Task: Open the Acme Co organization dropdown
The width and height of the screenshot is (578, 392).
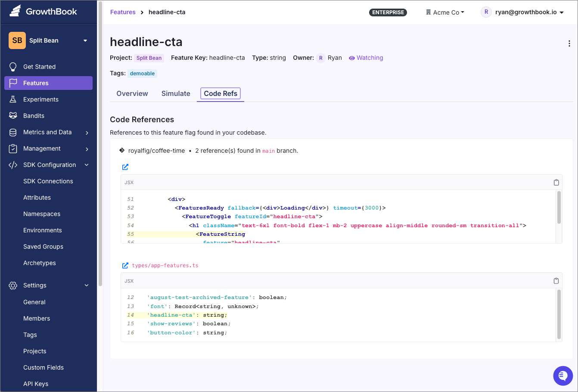Action: (445, 12)
